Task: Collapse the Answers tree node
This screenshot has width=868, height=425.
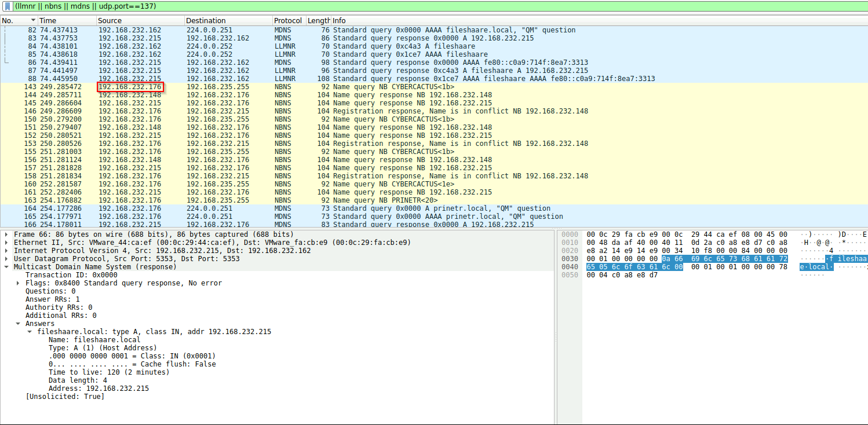Action: [x=18, y=324]
